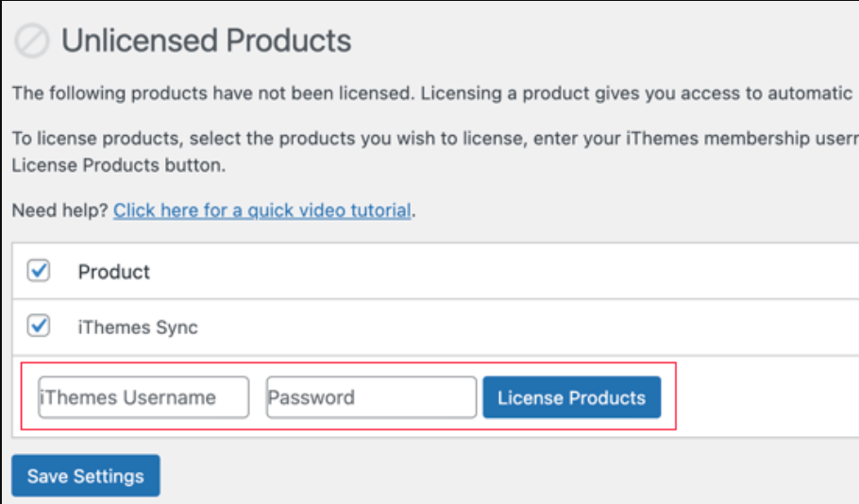Screen dimensions: 859x504
Task: Uncheck the iThemes Sync checkbox
Action: click(39, 326)
